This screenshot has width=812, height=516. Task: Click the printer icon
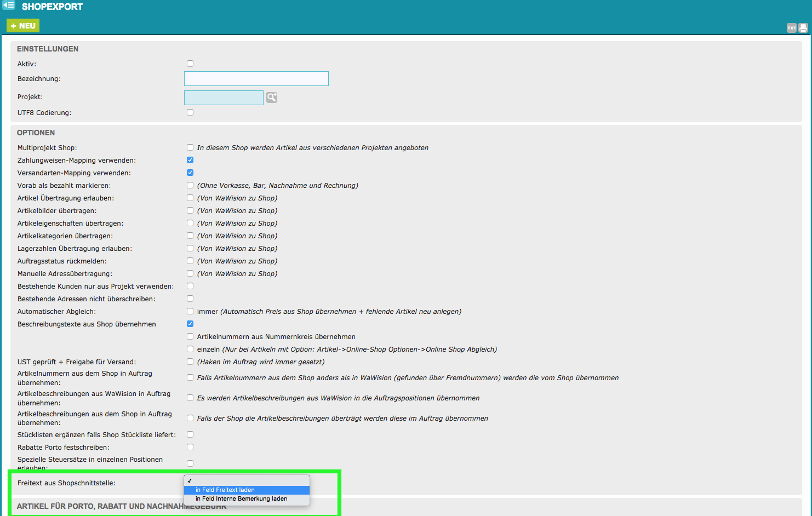803,28
